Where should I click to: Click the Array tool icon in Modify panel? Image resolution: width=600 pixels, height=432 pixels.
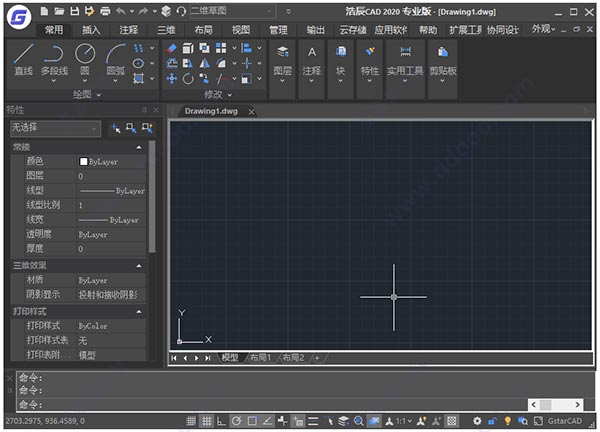click(x=221, y=48)
